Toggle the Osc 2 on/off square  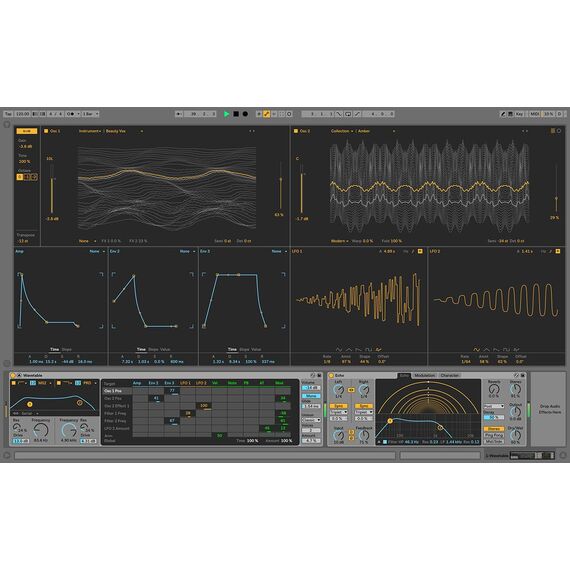[x=296, y=131]
